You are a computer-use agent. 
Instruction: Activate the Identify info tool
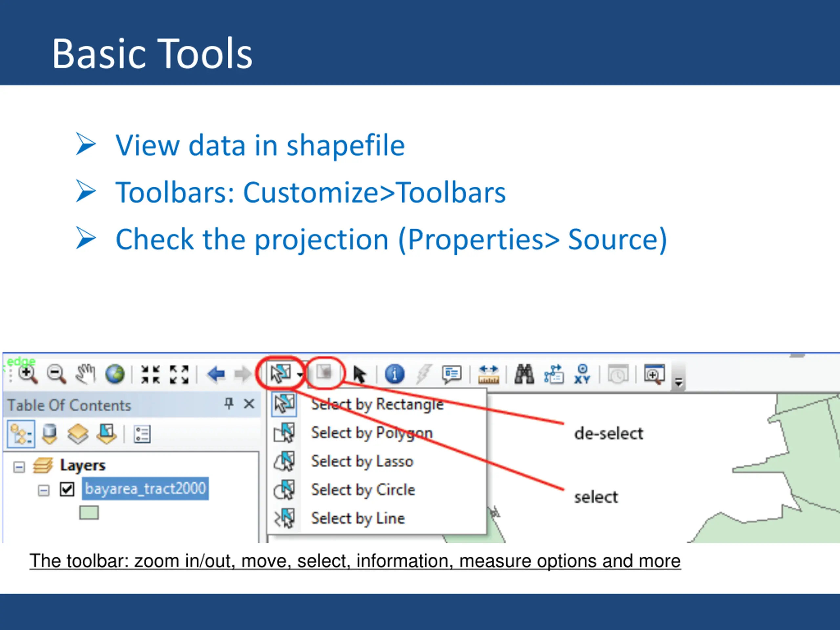[394, 374]
